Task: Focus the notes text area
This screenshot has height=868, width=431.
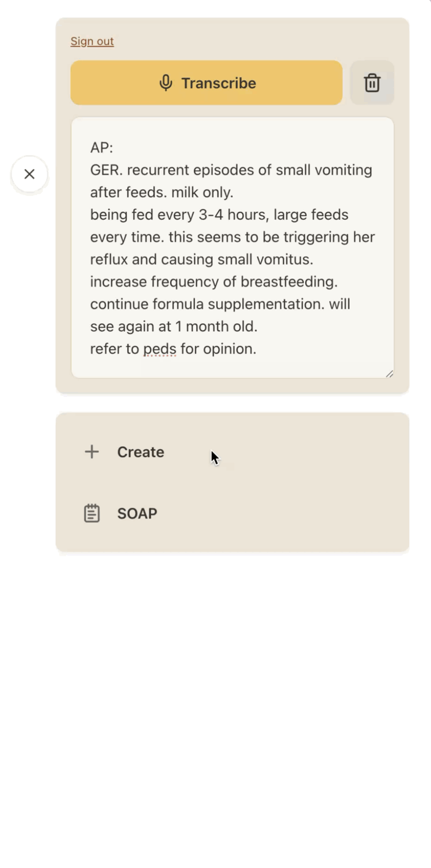Action: point(232,248)
